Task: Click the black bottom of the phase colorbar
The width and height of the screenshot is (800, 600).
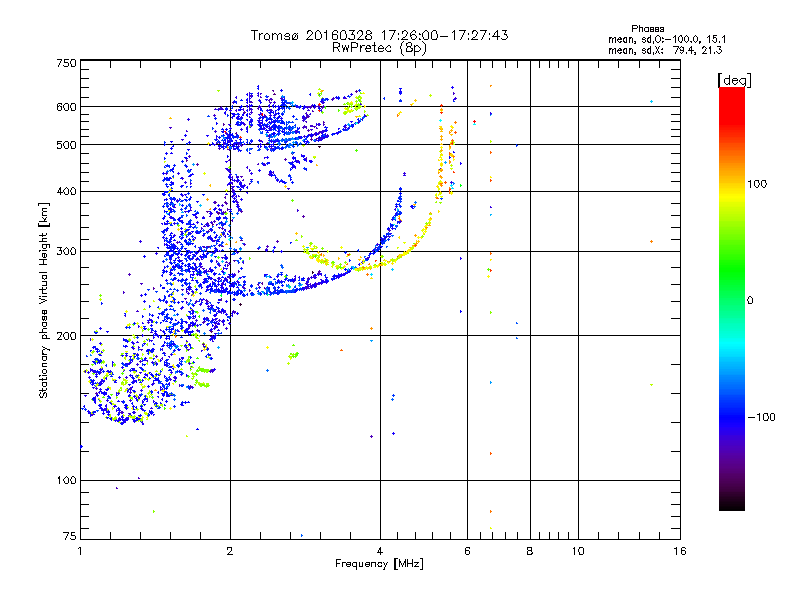Action: [732, 503]
